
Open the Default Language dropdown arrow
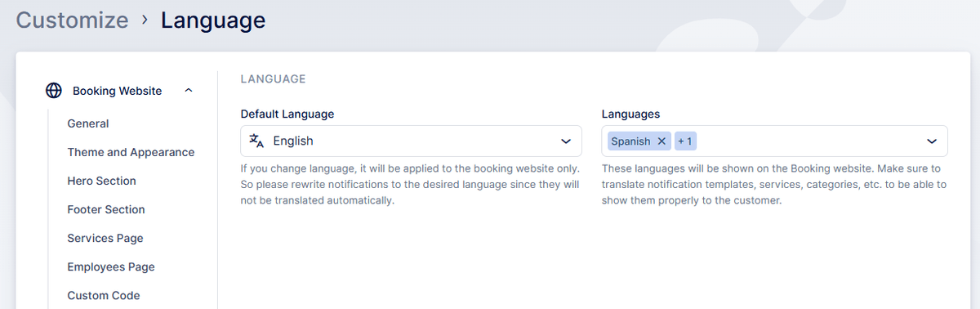[x=566, y=141]
